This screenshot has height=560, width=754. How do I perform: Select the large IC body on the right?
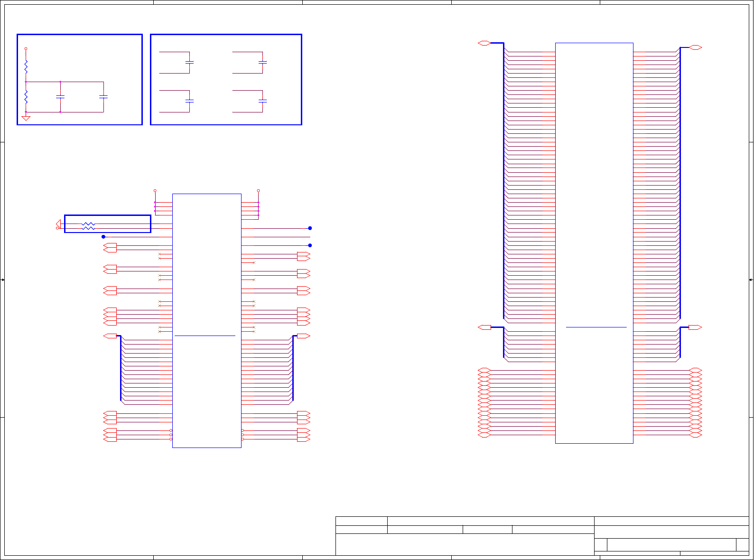click(594, 243)
